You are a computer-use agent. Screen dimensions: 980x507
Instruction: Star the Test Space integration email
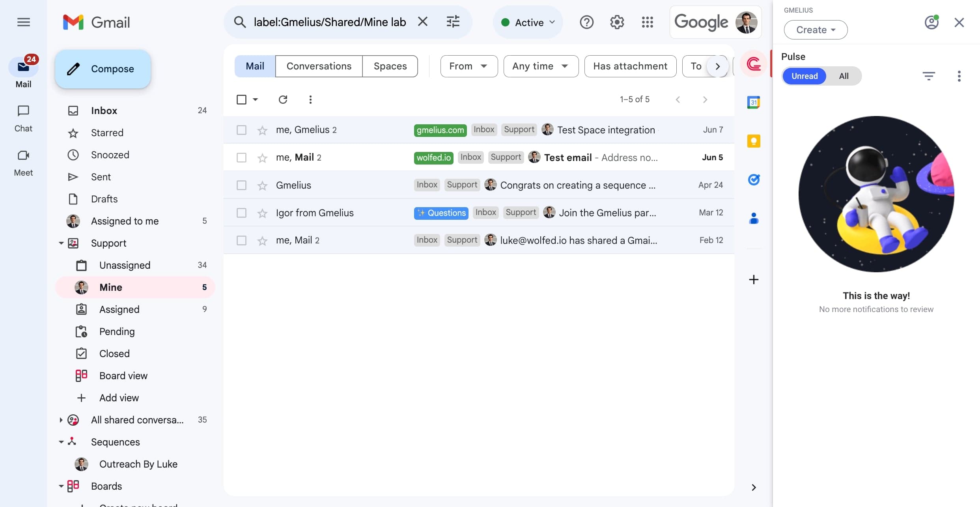tap(262, 130)
